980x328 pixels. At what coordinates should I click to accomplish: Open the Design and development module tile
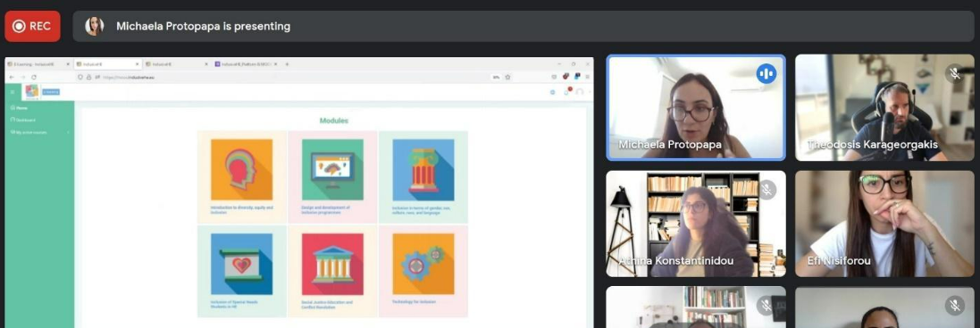332,177
